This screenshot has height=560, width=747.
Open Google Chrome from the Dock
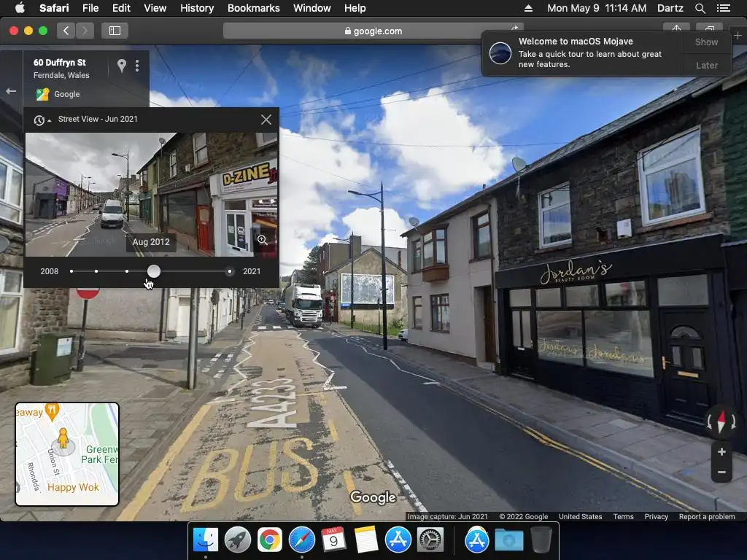270,540
